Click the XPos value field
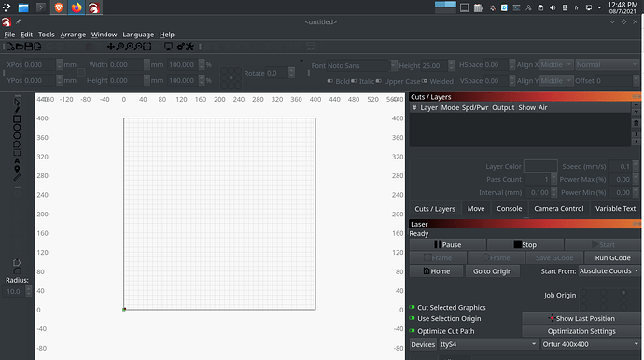 (x=39, y=65)
